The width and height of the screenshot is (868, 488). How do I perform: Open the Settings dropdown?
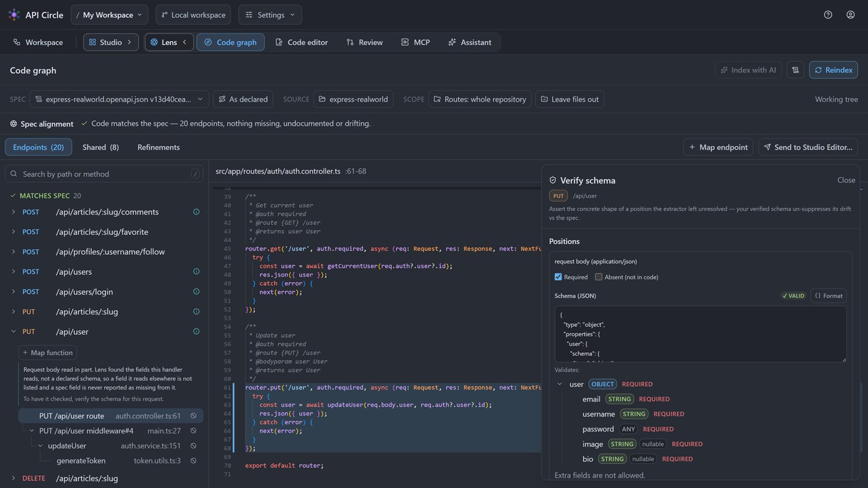pos(270,15)
